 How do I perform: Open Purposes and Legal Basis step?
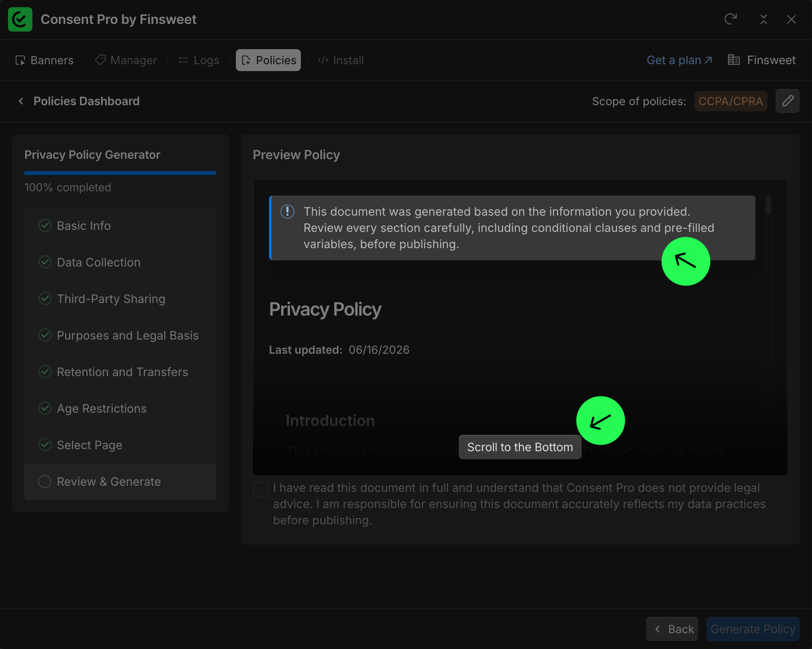(x=120, y=335)
